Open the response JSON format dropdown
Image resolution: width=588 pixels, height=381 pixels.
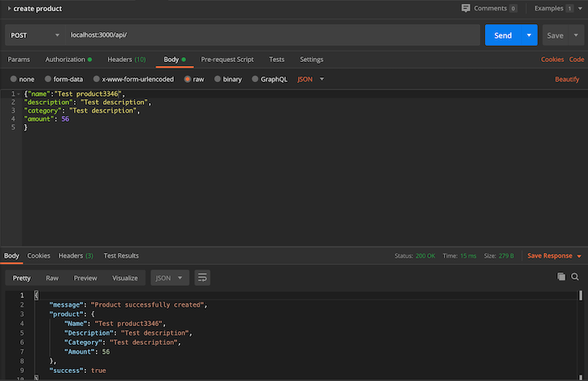(x=169, y=278)
